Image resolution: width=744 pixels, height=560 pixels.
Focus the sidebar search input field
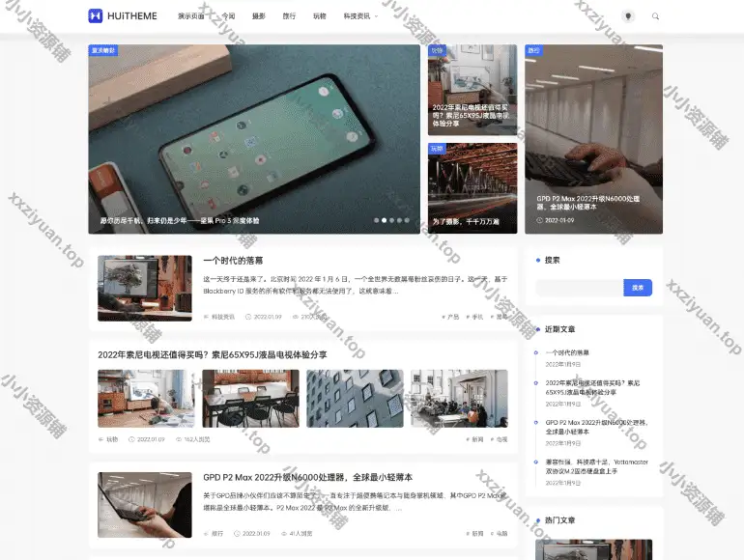[579, 288]
